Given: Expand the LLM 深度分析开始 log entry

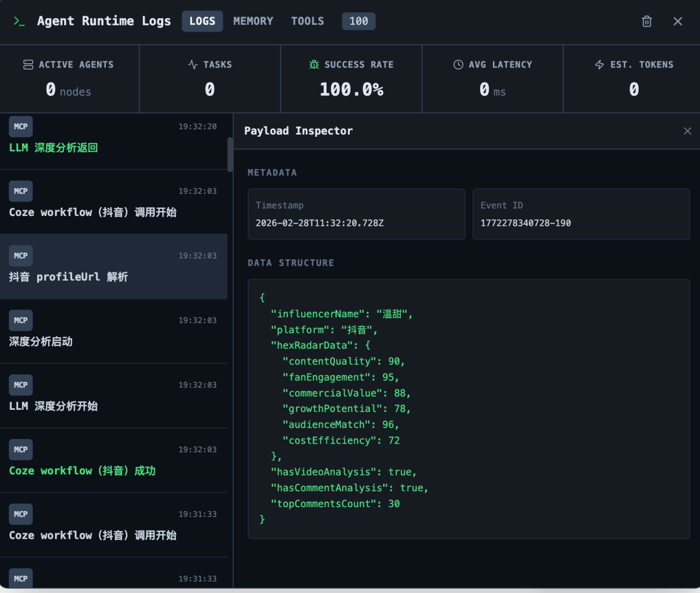Looking at the screenshot, I should click(x=114, y=395).
